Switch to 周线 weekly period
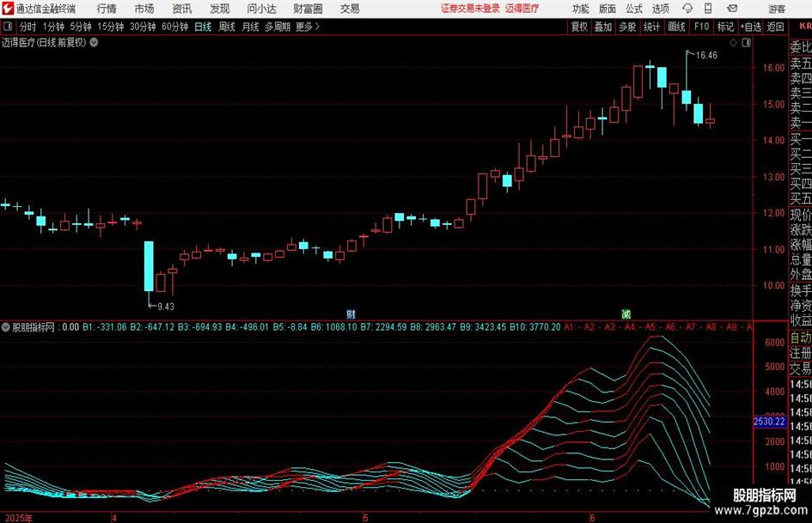The width and height of the screenshot is (812, 523). (x=227, y=27)
